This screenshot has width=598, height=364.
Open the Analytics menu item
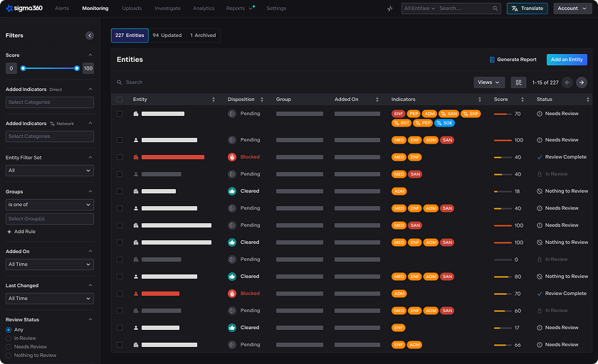(204, 9)
